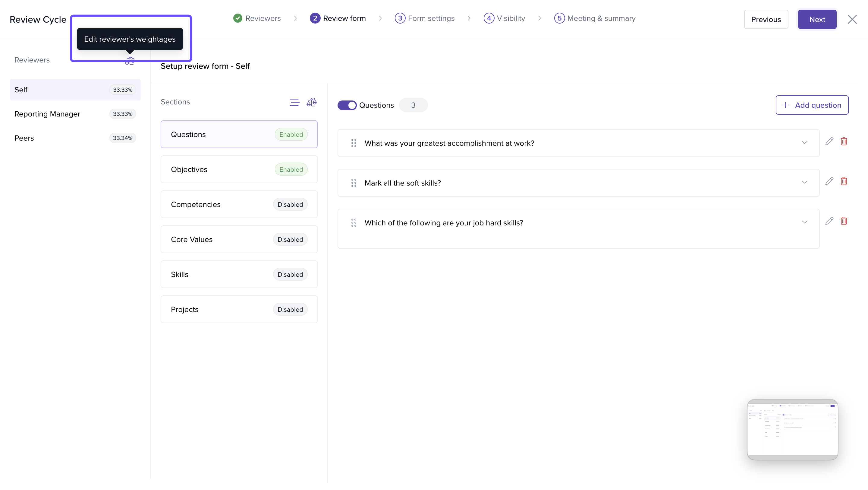
Task: Go to Form settings step
Action: 425,18
